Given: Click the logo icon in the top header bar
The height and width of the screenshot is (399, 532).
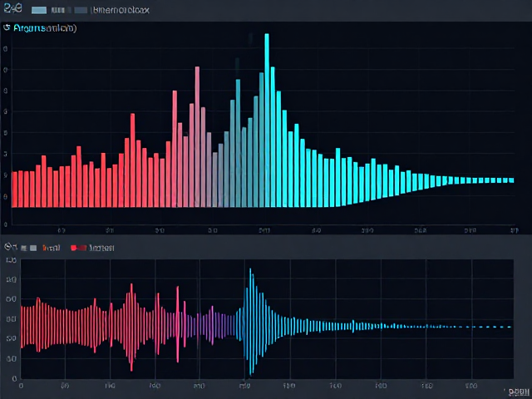Looking at the screenshot, I should (13, 8).
